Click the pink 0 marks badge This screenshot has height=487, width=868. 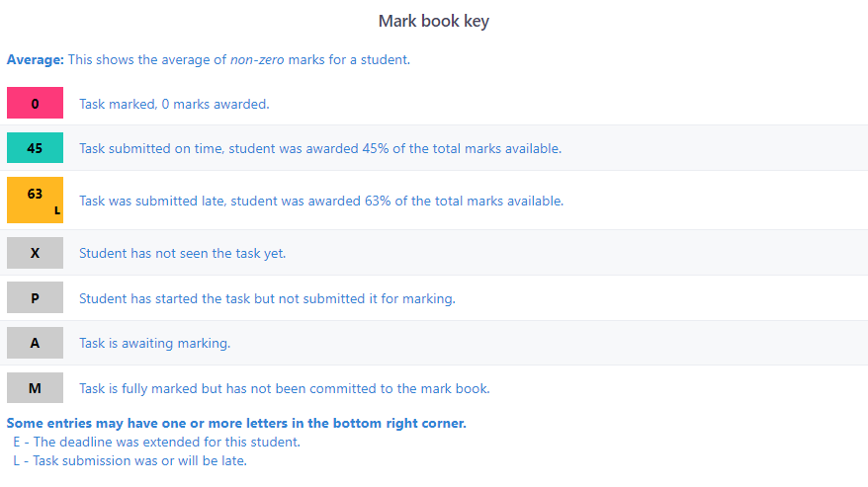point(35,103)
